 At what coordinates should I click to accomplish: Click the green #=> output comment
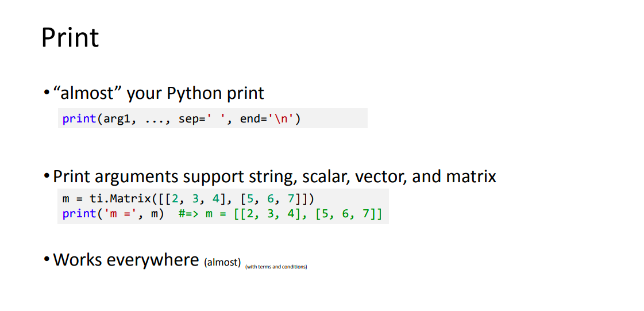[280, 214]
